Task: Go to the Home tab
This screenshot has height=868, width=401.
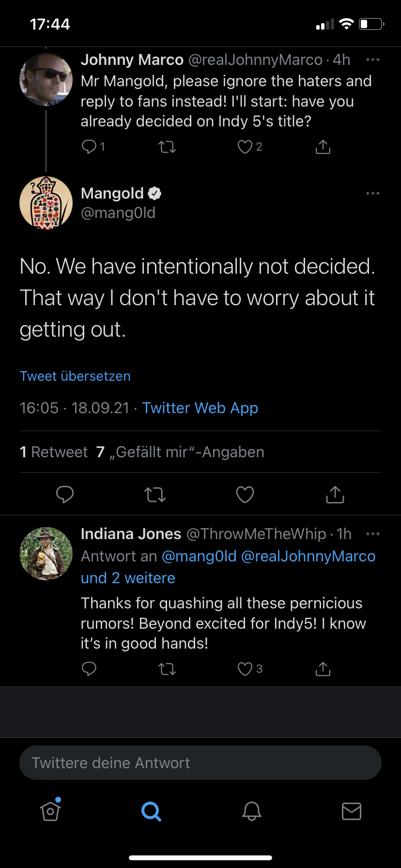Action: click(x=50, y=811)
